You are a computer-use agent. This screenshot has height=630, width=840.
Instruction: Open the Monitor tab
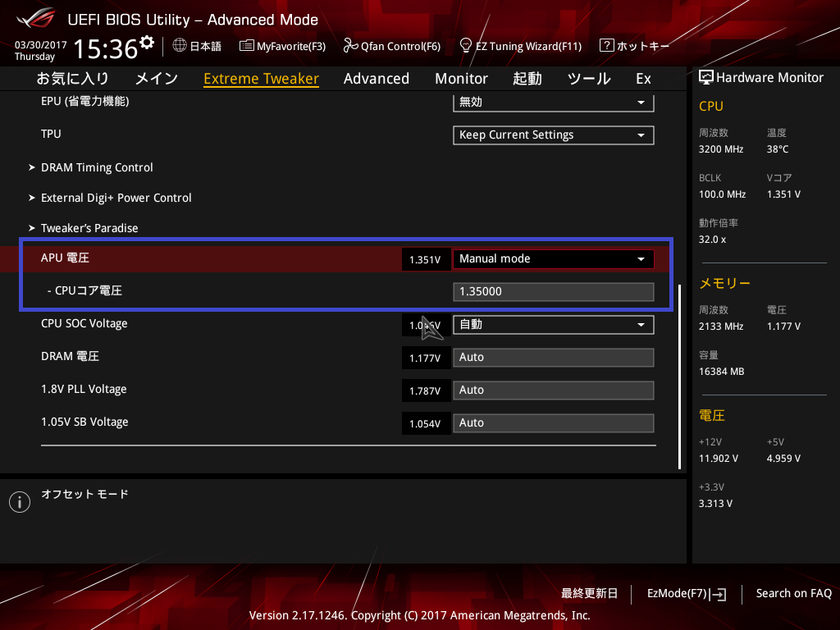[x=461, y=79]
